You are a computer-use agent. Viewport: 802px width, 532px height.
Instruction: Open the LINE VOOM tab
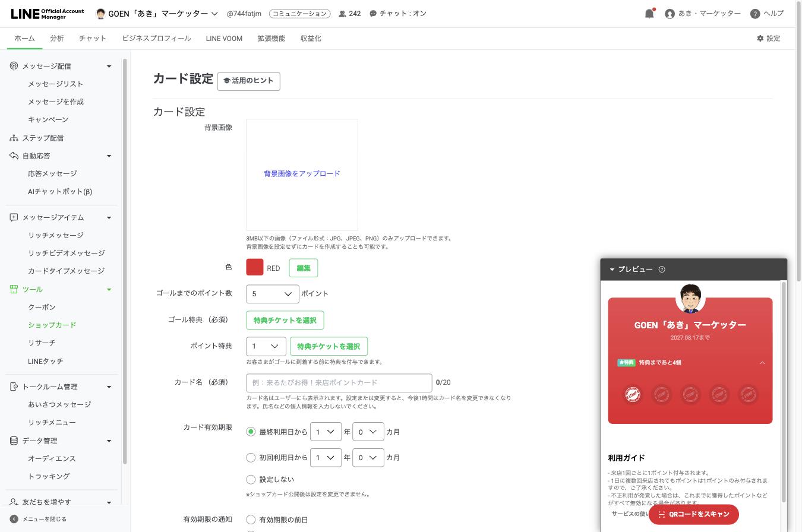click(x=224, y=38)
